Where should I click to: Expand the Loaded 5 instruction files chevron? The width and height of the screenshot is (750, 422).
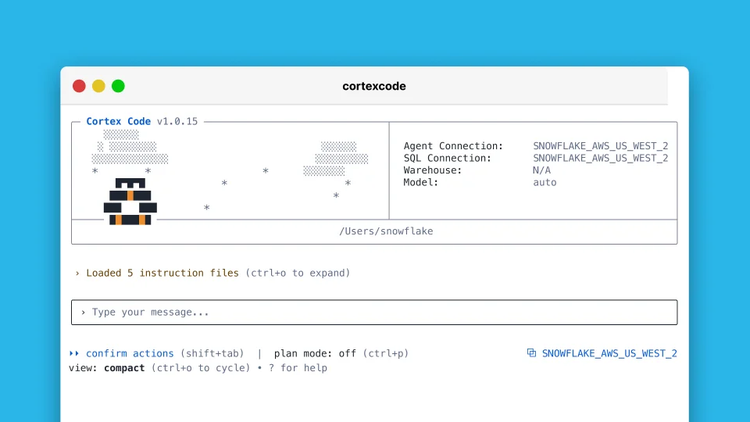(x=77, y=273)
